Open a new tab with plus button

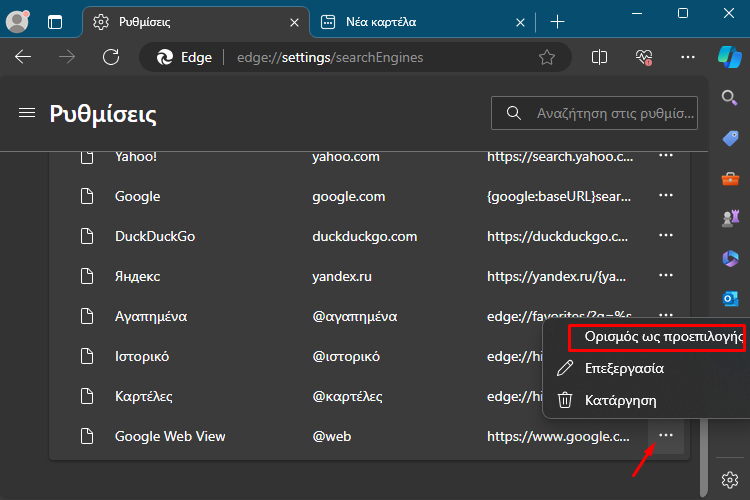tap(557, 22)
